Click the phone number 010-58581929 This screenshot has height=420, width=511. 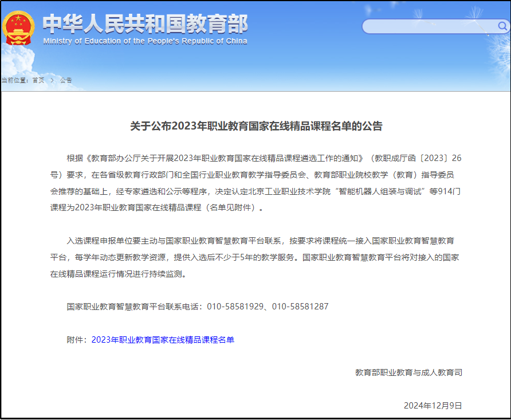pyautogui.click(x=235, y=307)
